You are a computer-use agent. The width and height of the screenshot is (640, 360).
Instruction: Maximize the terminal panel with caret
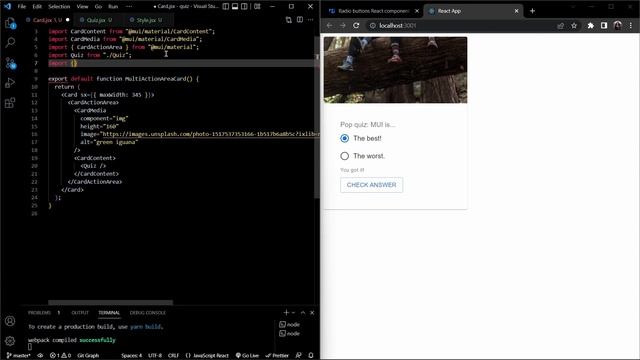(x=303, y=313)
